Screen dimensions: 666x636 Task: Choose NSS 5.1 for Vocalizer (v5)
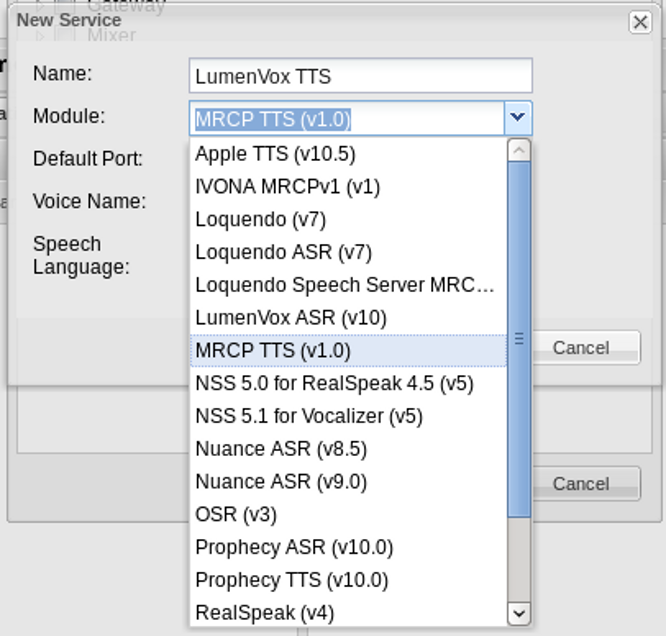[x=348, y=416]
